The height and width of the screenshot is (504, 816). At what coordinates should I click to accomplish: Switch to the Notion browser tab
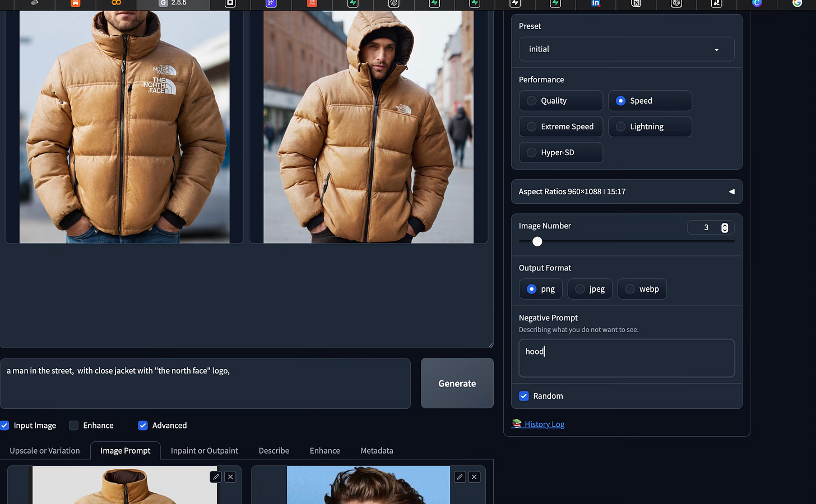click(x=636, y=3)
